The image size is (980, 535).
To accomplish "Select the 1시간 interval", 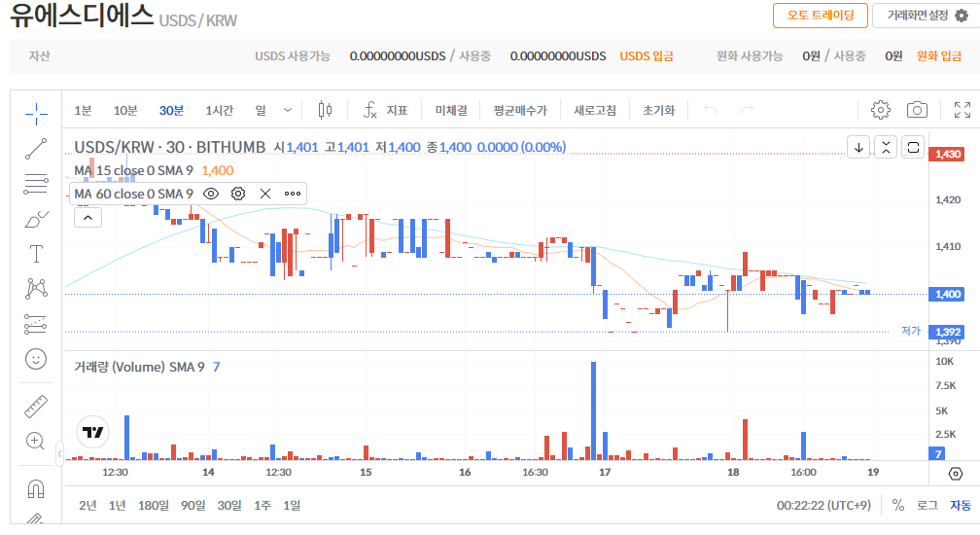I will 220,111.
